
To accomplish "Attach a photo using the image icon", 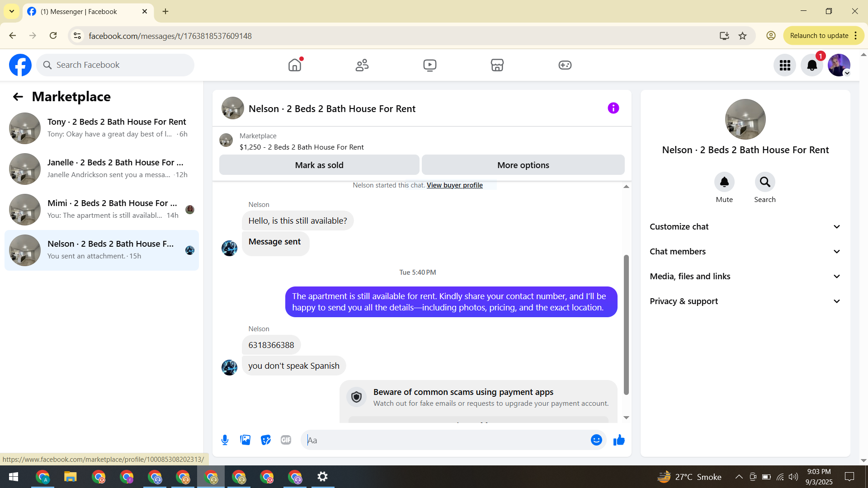I will [x=245, y=440].
